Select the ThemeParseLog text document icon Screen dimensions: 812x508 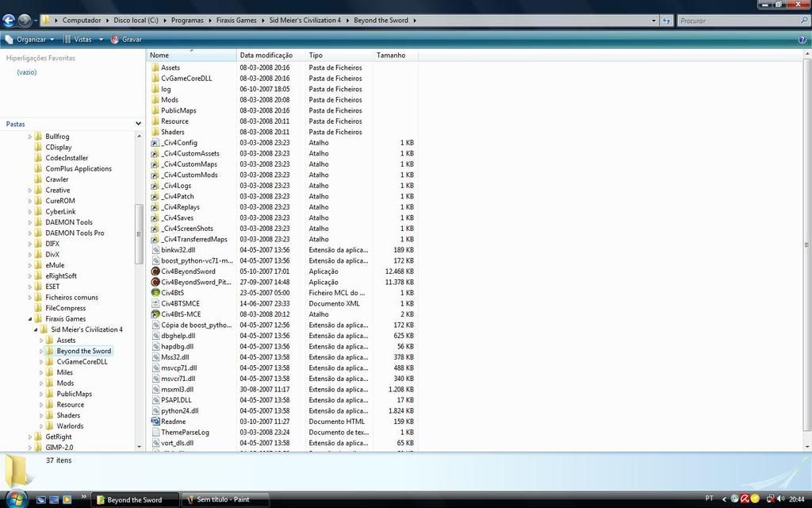(155, 433)
